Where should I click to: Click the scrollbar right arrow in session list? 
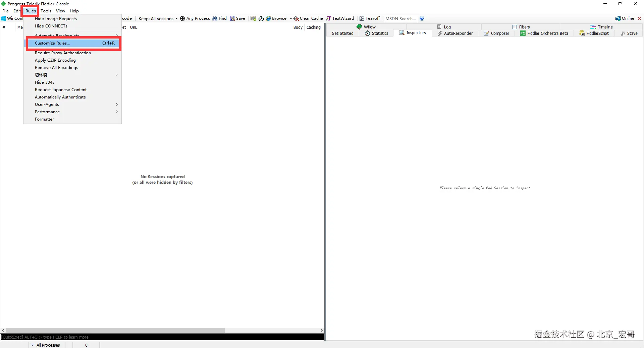(321, 331)
